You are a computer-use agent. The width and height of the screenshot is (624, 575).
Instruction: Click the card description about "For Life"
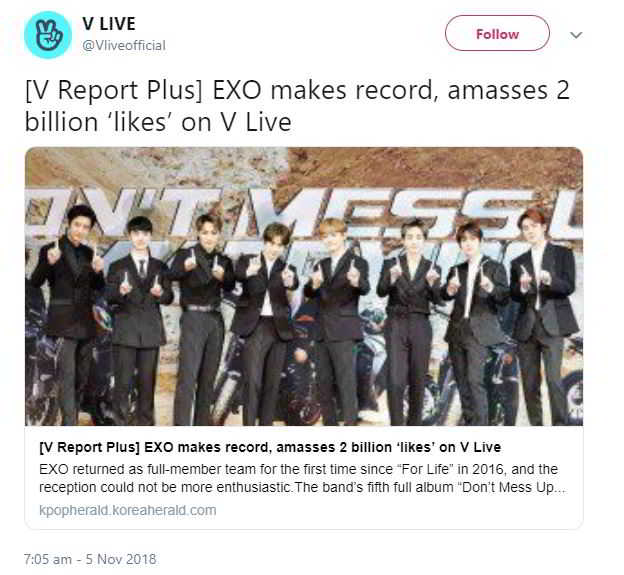(298, 469)
